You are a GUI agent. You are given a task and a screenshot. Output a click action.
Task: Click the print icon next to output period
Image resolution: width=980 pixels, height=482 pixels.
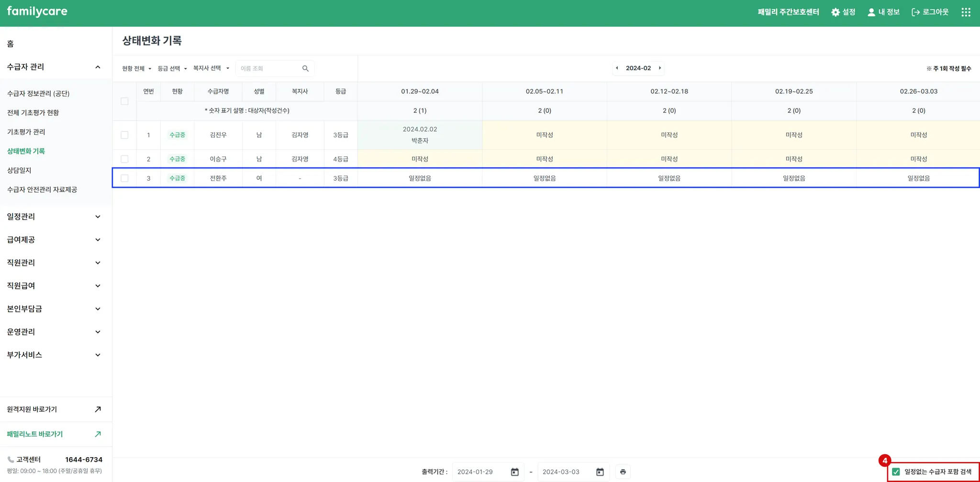(623, 472)
